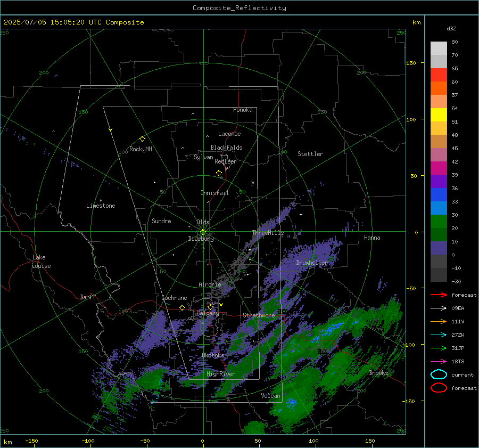This screenshot has width=479, height=448.
Task: Click the red forecast arrow legend icon
Action: pos(439,295)
